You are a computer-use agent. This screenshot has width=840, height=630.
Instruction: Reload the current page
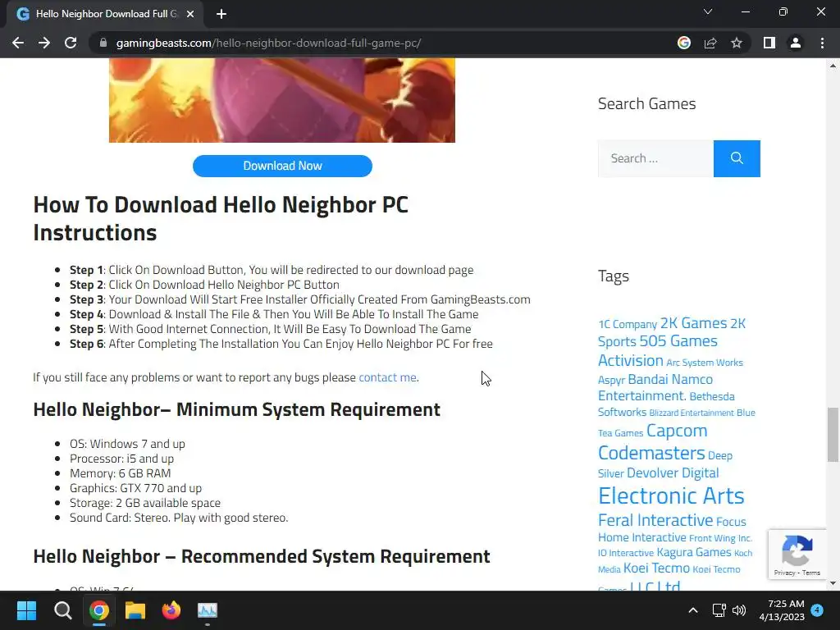point(71,43)
